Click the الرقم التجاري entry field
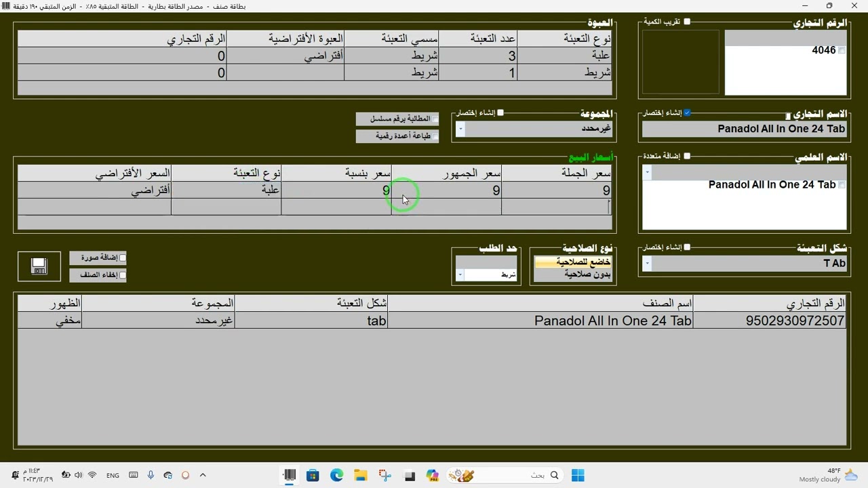The height and width of the screenshot is (488, 868). pos(785,38)
